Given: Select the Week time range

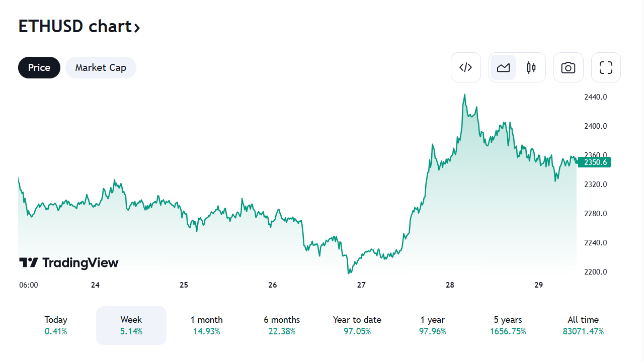Looking at the screenshot, I should 131,325.
